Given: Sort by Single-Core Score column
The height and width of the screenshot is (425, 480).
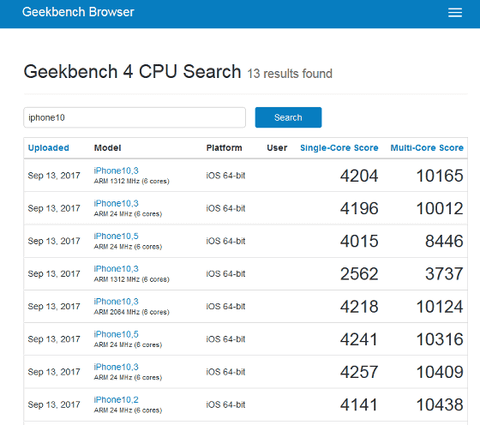Looking at the screenshot, I should click(339, 148).
